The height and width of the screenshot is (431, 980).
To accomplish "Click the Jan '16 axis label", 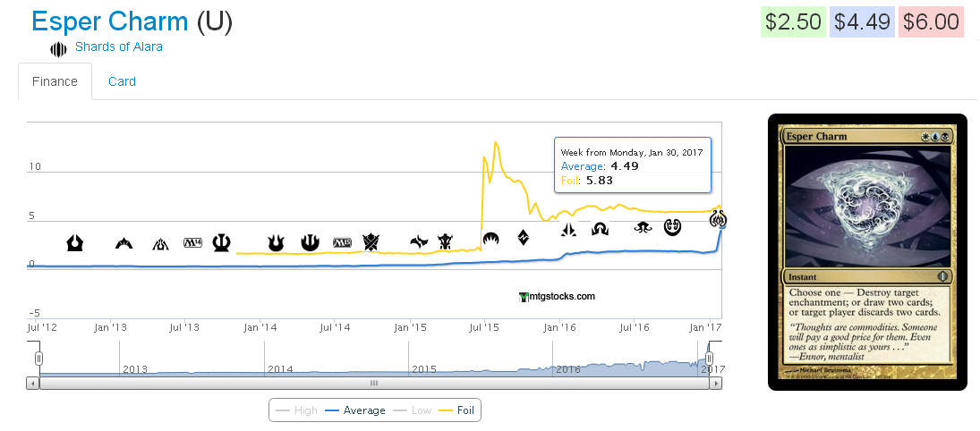I will coord(559,326).
